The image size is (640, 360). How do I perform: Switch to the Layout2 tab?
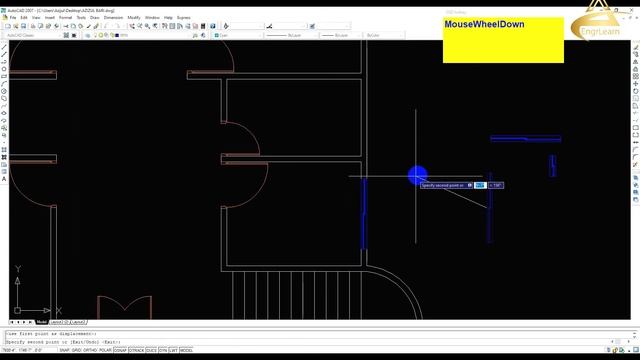click(x=78, y=322)
